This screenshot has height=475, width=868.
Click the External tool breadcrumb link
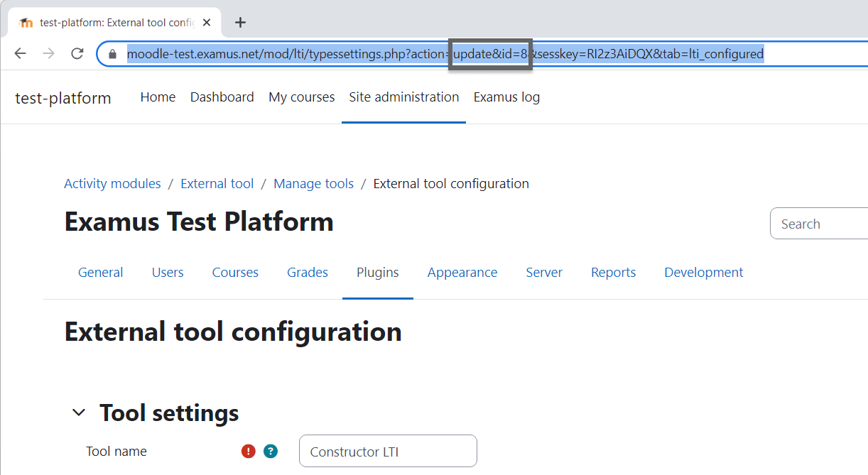[217, 184]
